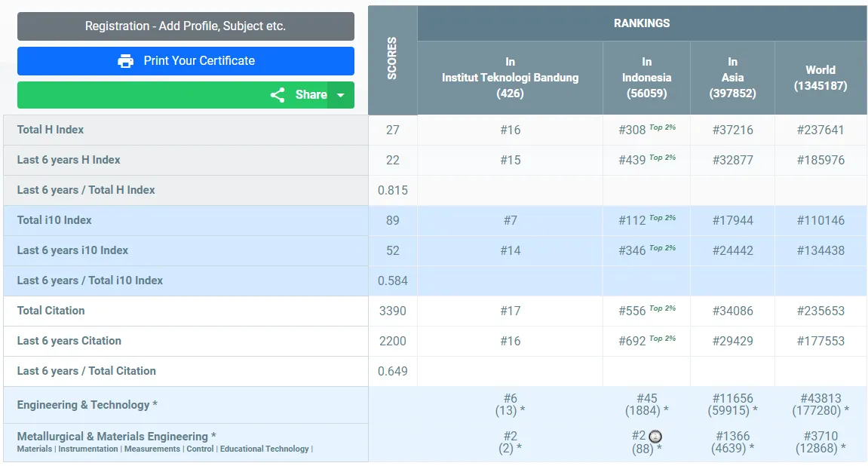Viewport: 868px width, 466px height.
Task: Click the medal icon beside Indonesia #2 rank
Action: point(655,437)
